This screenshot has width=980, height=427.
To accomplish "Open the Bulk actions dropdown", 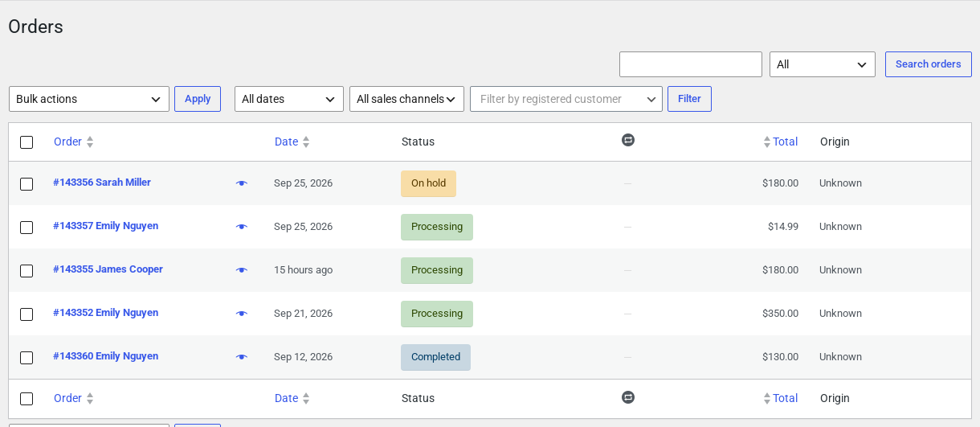I will (x=89, y=99).
